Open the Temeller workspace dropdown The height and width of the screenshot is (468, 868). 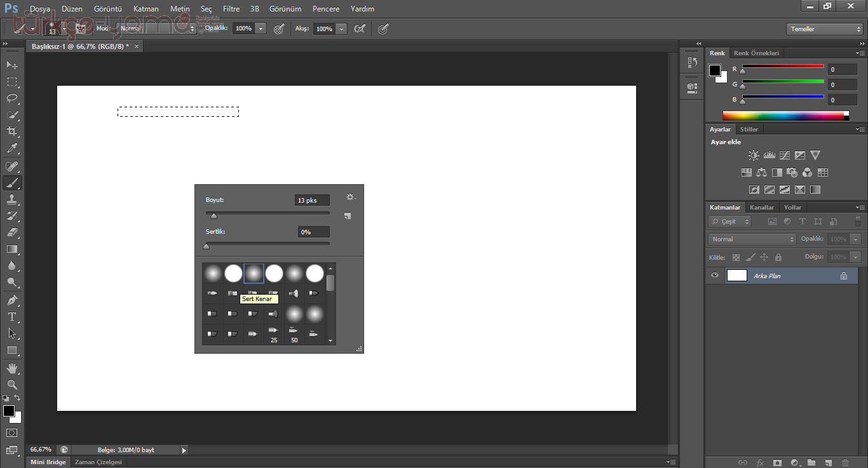click(x=824, y=29)
